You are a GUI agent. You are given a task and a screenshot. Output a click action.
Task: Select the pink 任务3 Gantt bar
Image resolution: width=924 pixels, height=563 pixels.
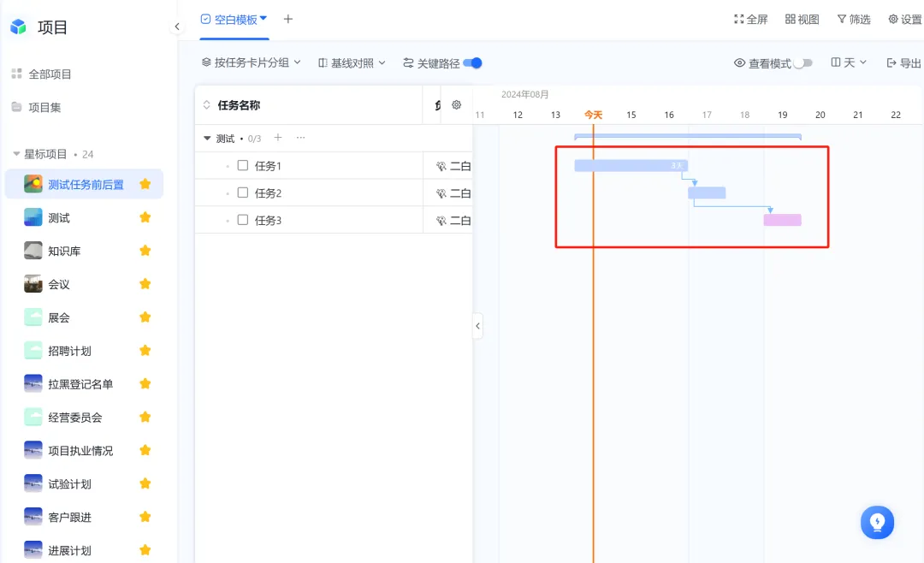(x=783, y=220)
